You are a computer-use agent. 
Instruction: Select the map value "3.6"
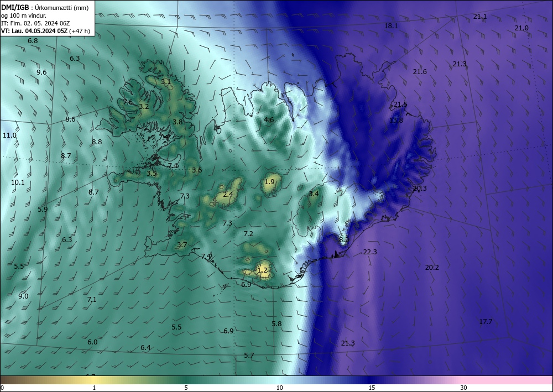pos(197,170)
